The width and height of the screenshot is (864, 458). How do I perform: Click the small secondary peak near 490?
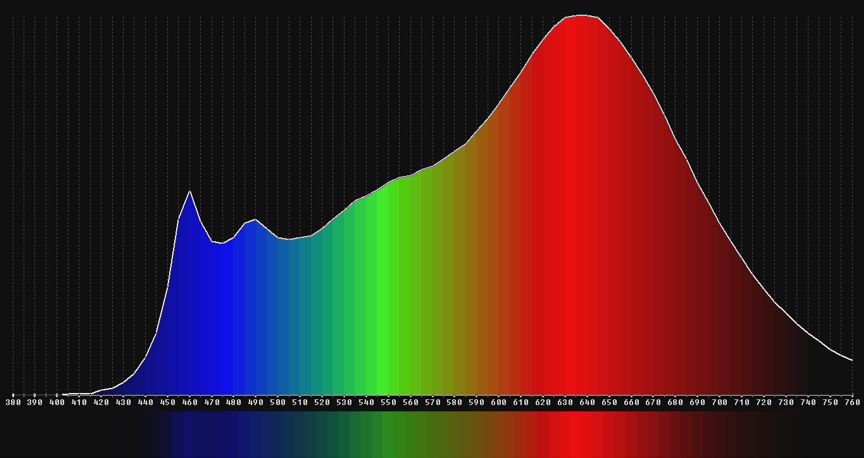tap(255, 220)
